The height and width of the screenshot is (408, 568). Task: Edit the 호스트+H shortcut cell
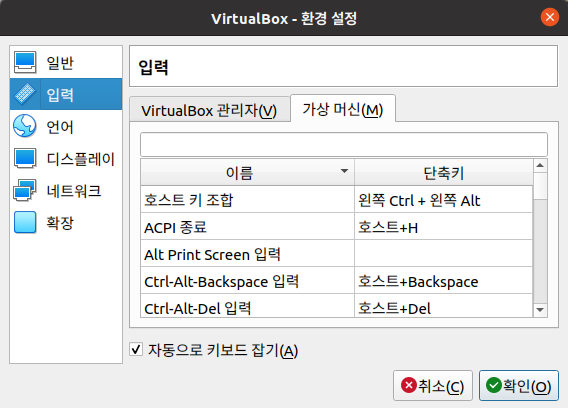(443, 227)
